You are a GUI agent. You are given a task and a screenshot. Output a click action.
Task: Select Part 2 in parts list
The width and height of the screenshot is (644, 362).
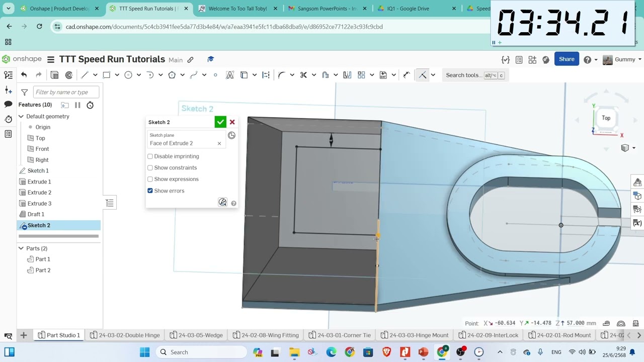click(x=43, y=270)
